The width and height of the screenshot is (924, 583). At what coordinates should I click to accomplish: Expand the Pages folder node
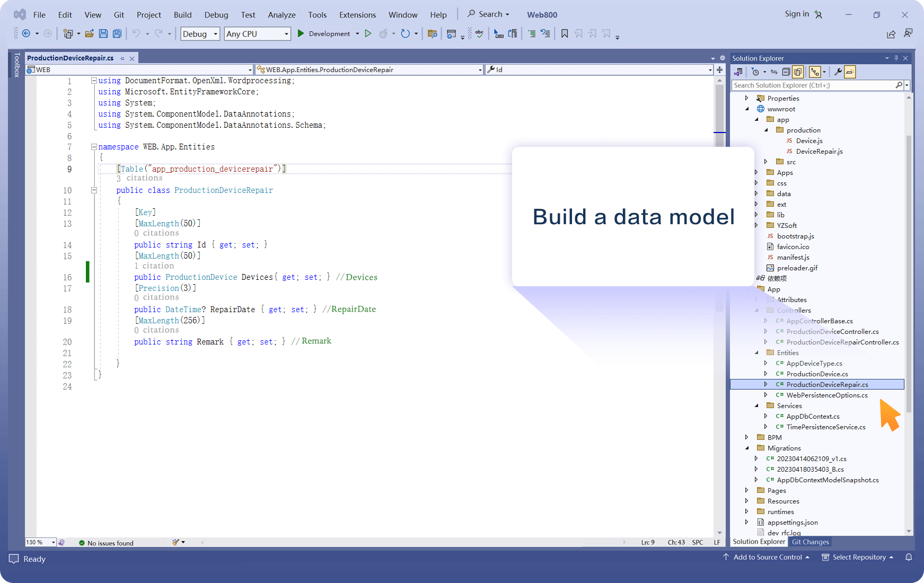(x=747, y=490)
